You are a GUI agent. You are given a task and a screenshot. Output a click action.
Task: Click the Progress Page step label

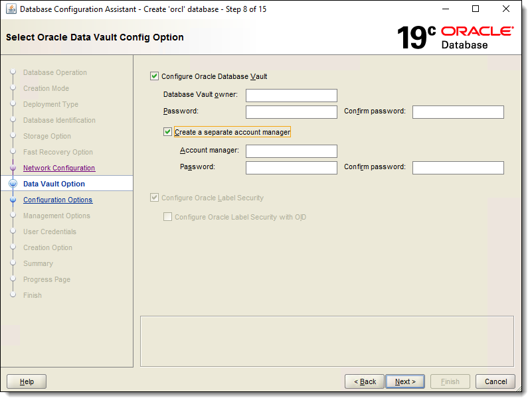coord(46,279)
